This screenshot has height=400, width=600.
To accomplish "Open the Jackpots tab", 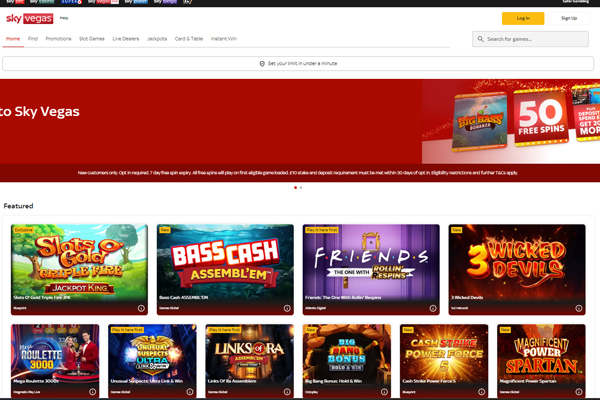I will (157, 39).
